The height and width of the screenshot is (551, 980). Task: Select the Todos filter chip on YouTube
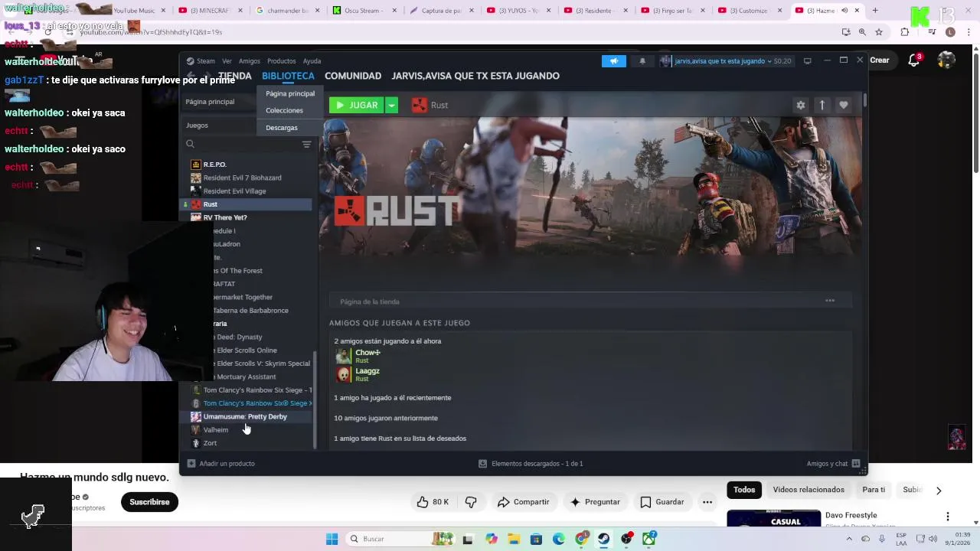[744, 490]
